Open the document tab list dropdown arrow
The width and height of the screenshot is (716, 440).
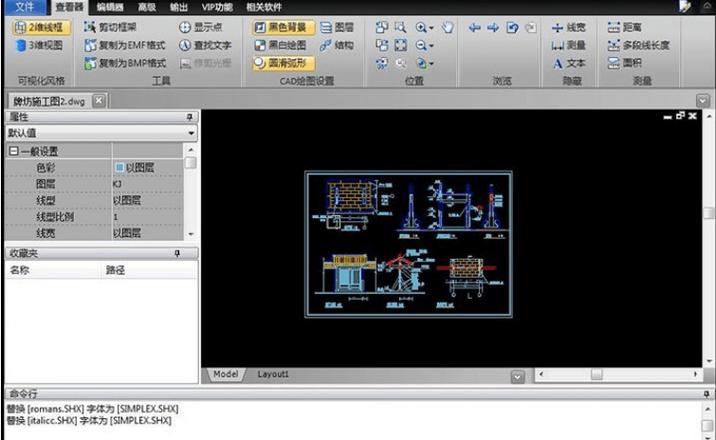click(x=703, y=100)
